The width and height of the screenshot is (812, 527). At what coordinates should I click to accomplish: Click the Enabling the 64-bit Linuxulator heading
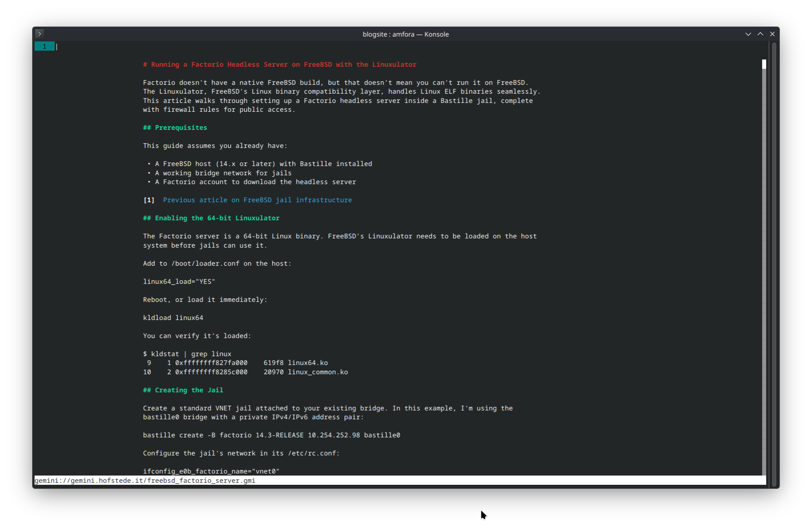(x=211, y=218)
